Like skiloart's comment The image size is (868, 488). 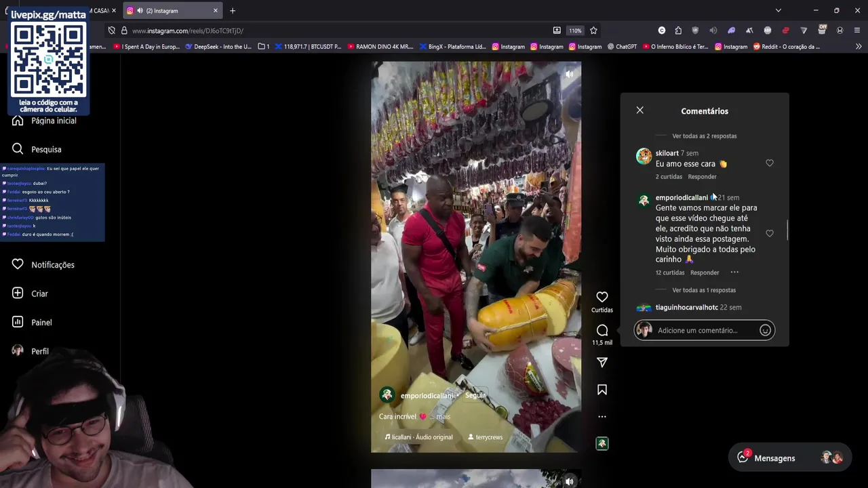[770, 163]
